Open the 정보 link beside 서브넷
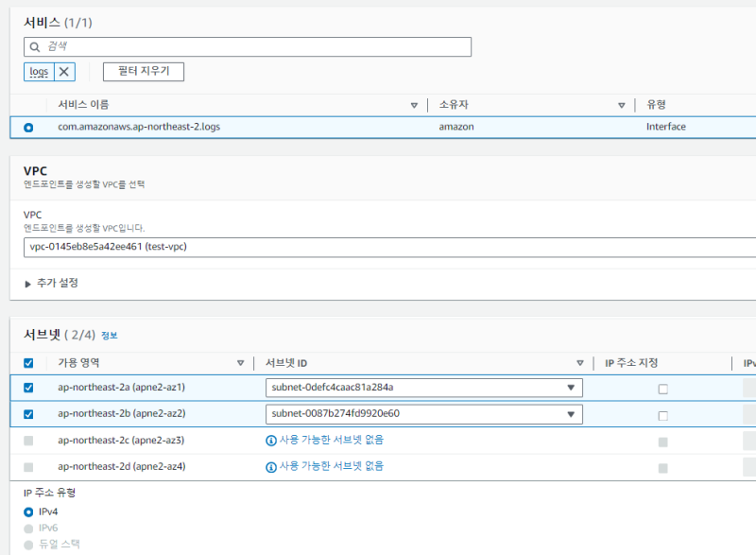756x555 pixels. coord(110,336)
